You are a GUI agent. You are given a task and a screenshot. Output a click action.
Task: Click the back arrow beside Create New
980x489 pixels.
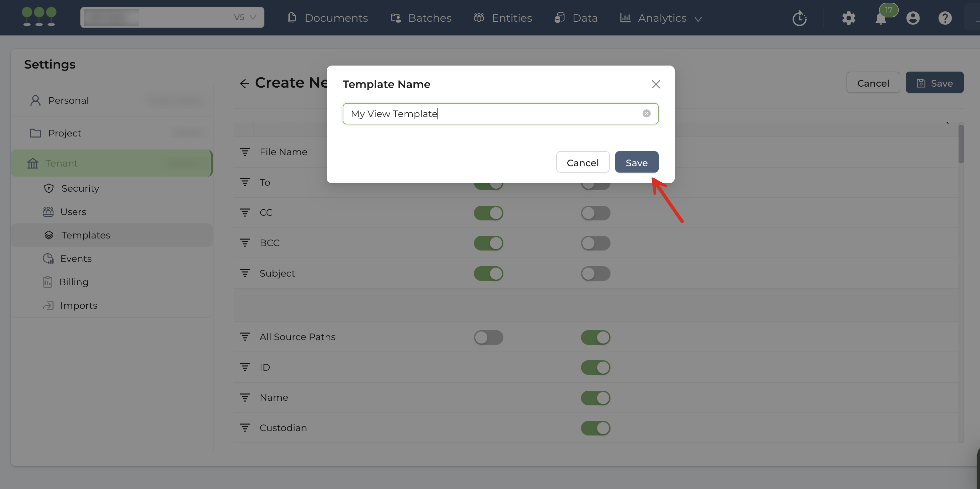pyautogui.click(x=244, y=83)
